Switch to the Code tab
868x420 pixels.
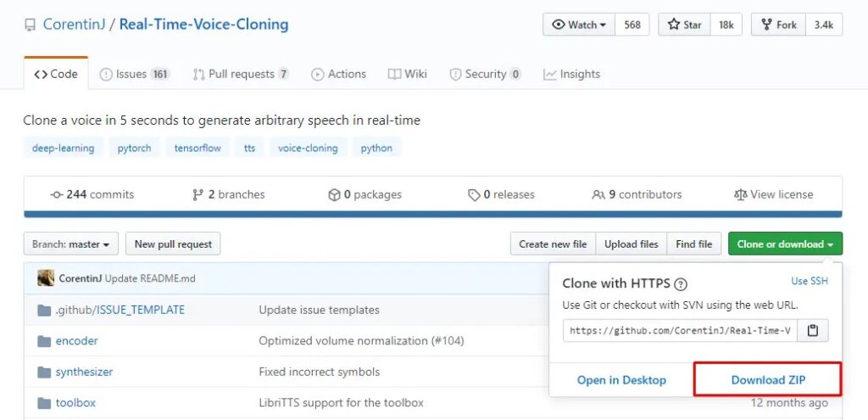pos(56,75)
